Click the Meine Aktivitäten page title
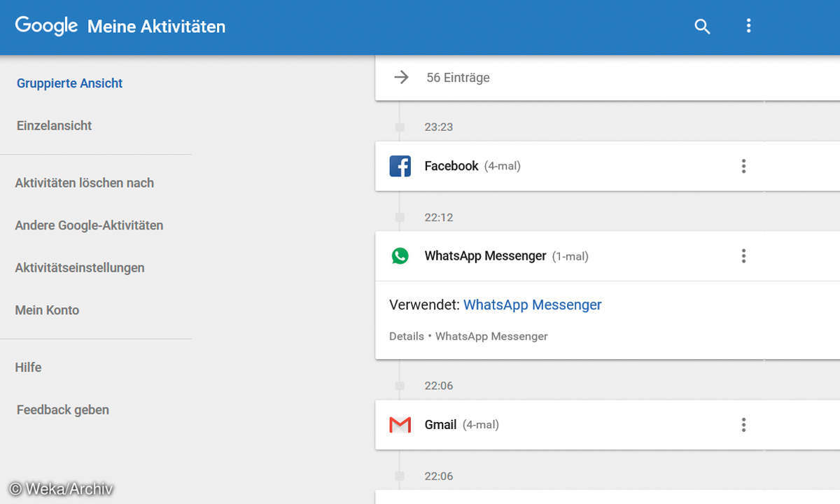 point(156,27)
